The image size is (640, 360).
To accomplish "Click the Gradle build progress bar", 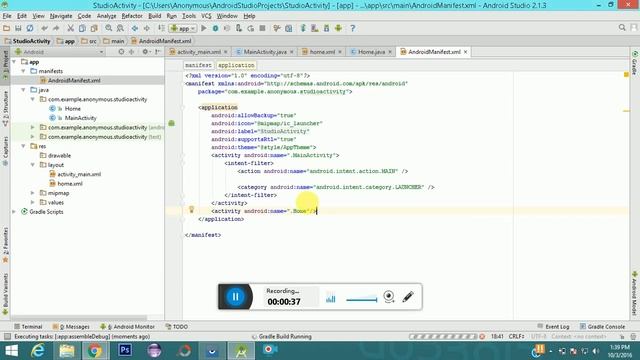I will click(x=443, y=337).
